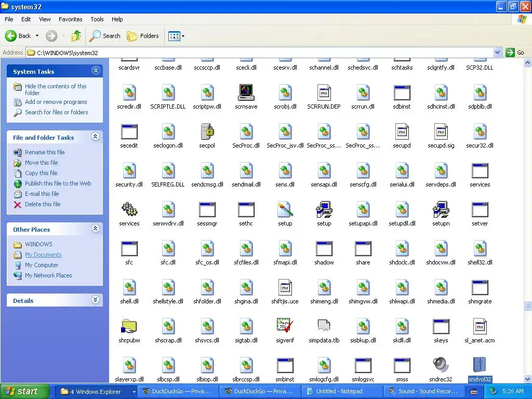Click Rename this file link
532x399 pixels.
click(x=45, y=152)
